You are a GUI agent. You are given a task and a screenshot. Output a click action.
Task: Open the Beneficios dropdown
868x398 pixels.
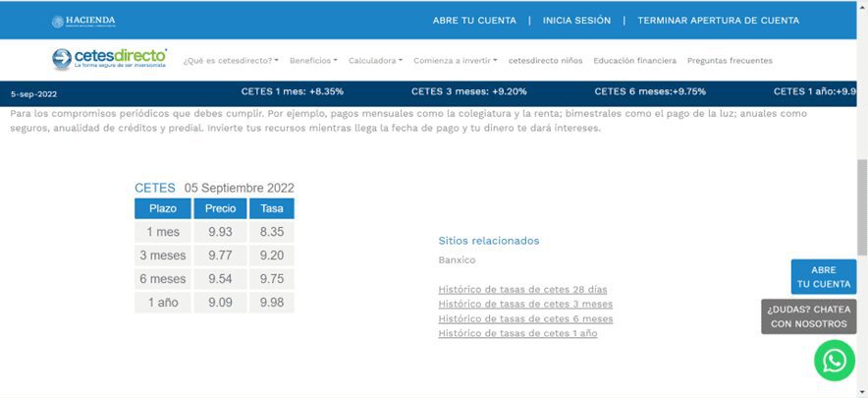pyautogui.click(x=313, y=61)
